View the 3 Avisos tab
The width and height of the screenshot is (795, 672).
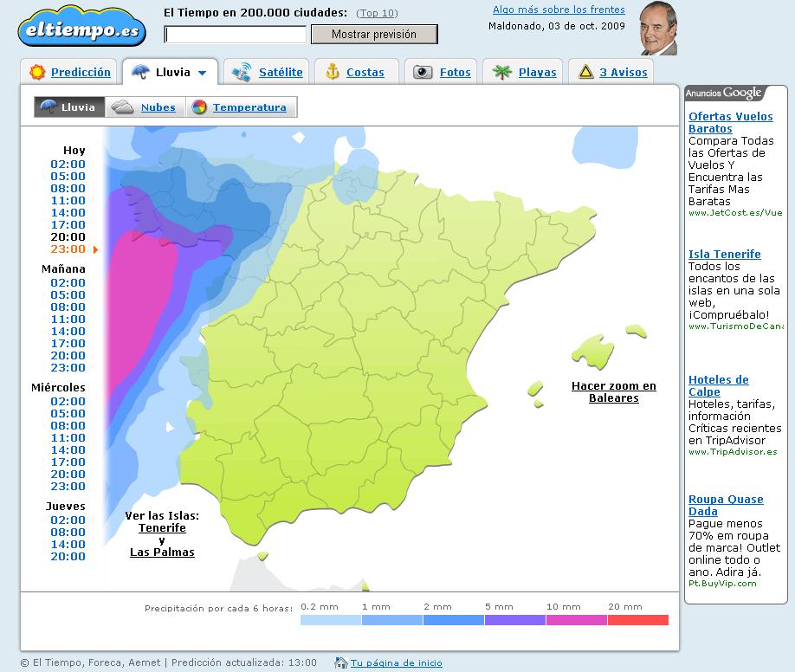tap(624, 72)
